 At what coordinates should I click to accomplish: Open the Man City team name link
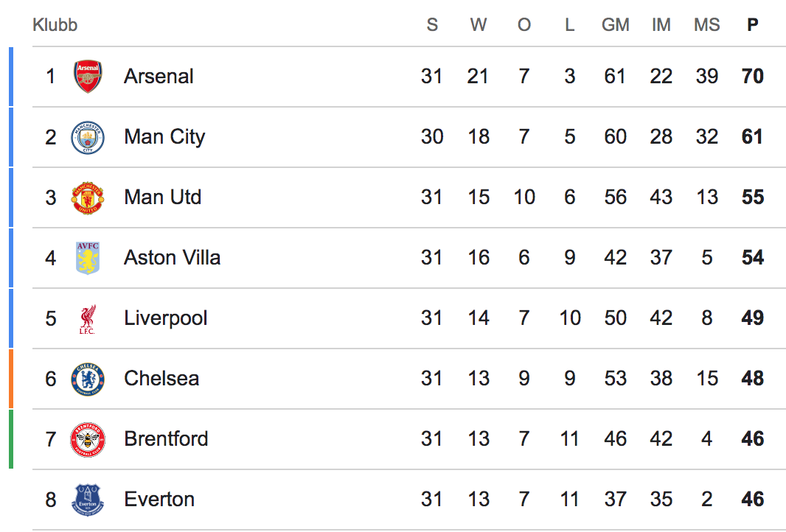point(164,137)
